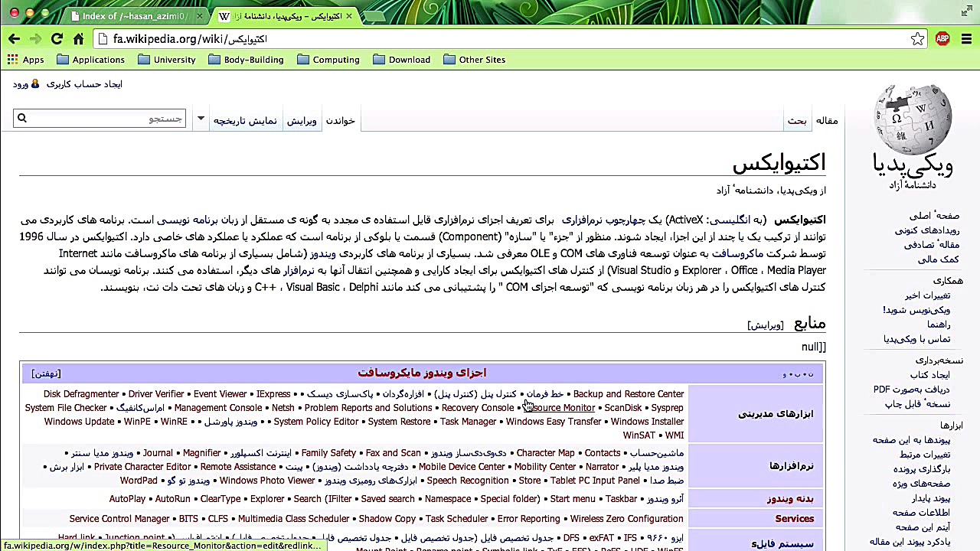Open the Problem Reports and Solutions link
980x551 pixels.
[368, 408]
